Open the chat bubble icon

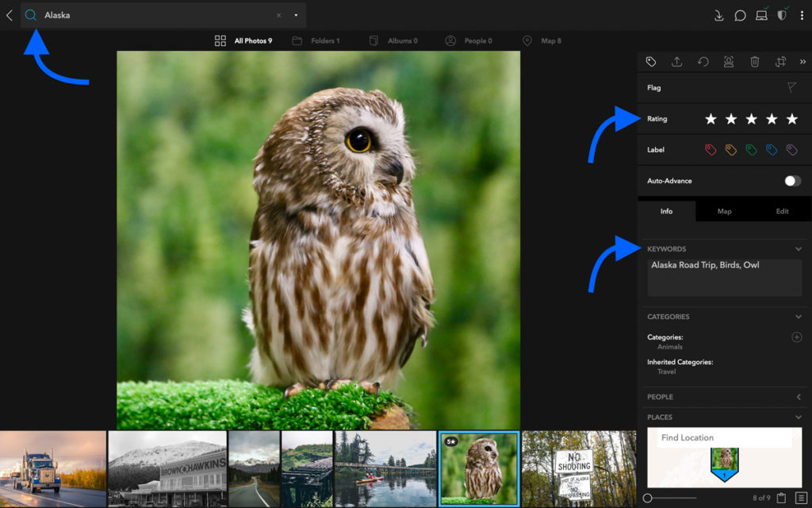click(740, 16)
